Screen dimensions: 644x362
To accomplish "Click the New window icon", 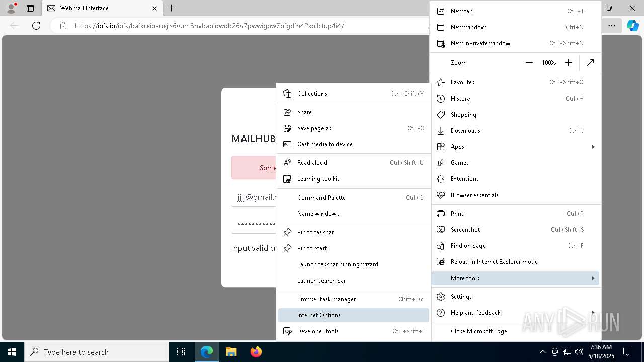I will [x=441, y=27].
